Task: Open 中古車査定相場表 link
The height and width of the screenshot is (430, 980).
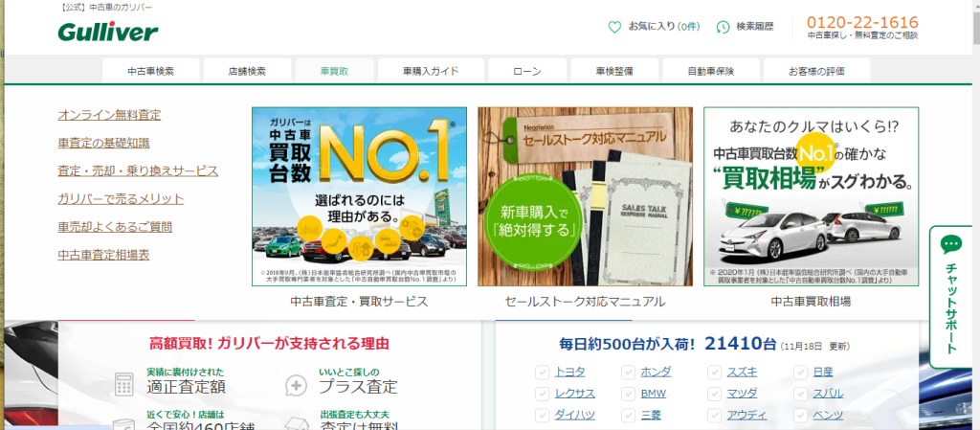Action: click(x=103, y=255)
